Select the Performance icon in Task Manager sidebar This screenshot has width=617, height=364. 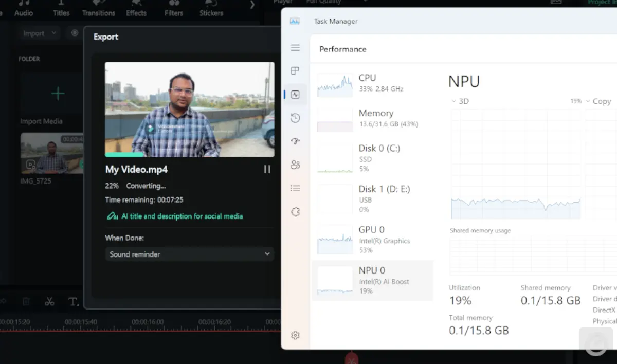pyautogui.click(x=295, y=95)
